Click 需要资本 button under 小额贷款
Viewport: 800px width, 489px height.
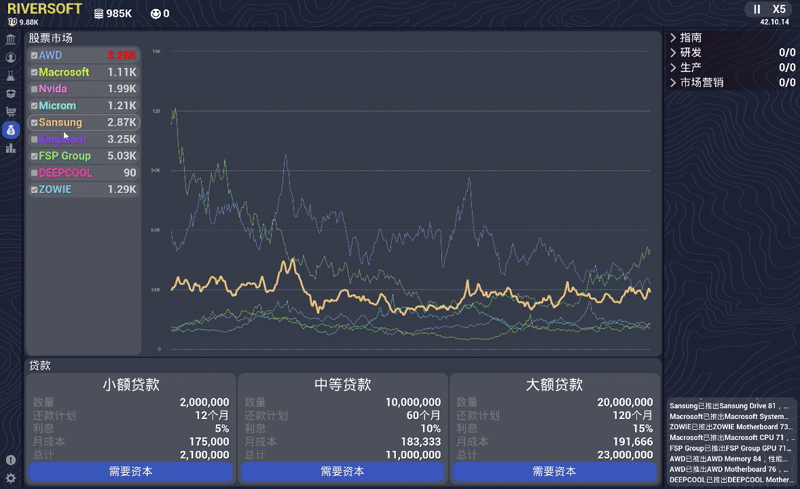pos(130,471)
